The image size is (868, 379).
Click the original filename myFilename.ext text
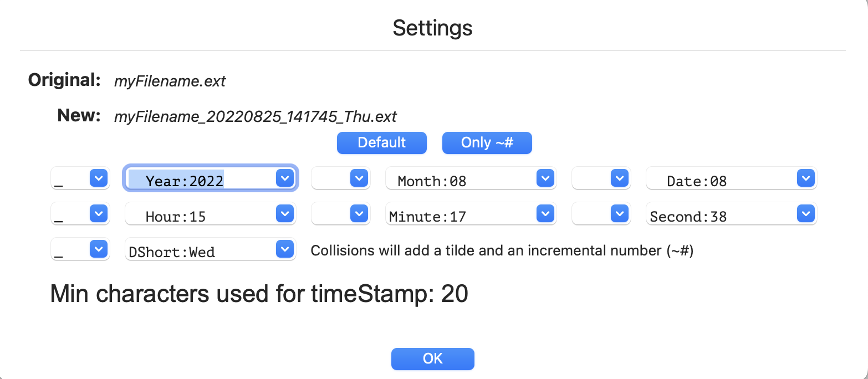170,81
